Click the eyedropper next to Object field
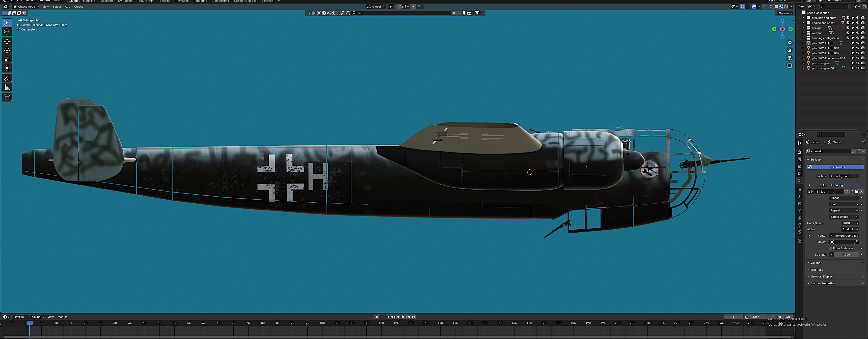The width and height of the screenshot is (868, 339). [x=856, y=242]
